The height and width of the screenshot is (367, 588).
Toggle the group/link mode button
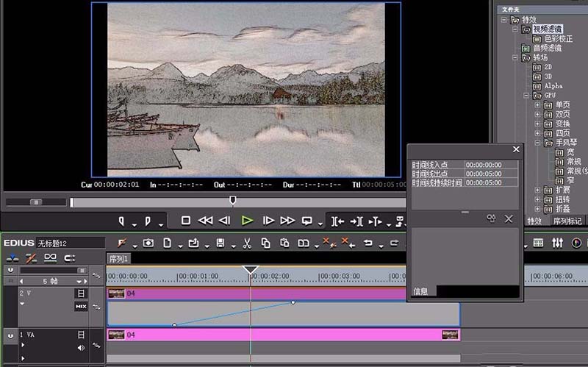50,258
